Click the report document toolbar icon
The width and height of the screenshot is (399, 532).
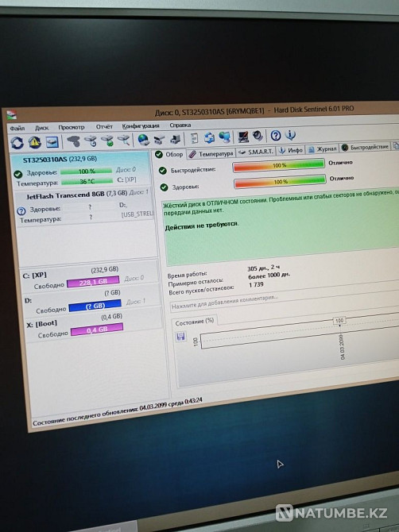pos(194,138)
